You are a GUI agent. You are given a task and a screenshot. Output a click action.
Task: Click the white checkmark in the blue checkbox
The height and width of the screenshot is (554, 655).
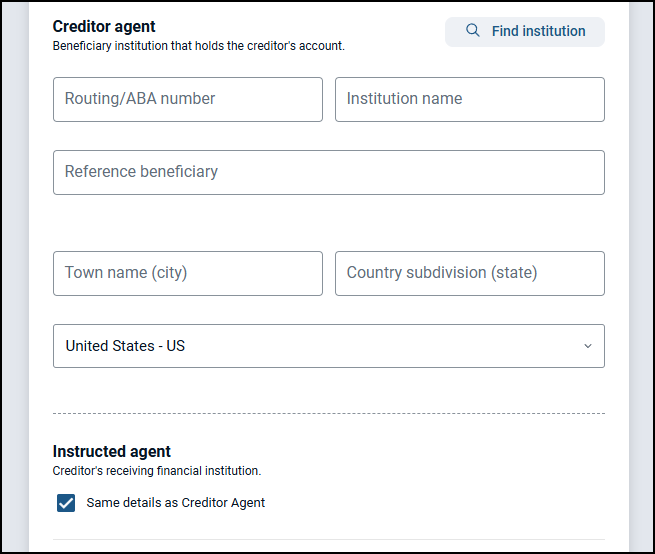click(66, 503)
